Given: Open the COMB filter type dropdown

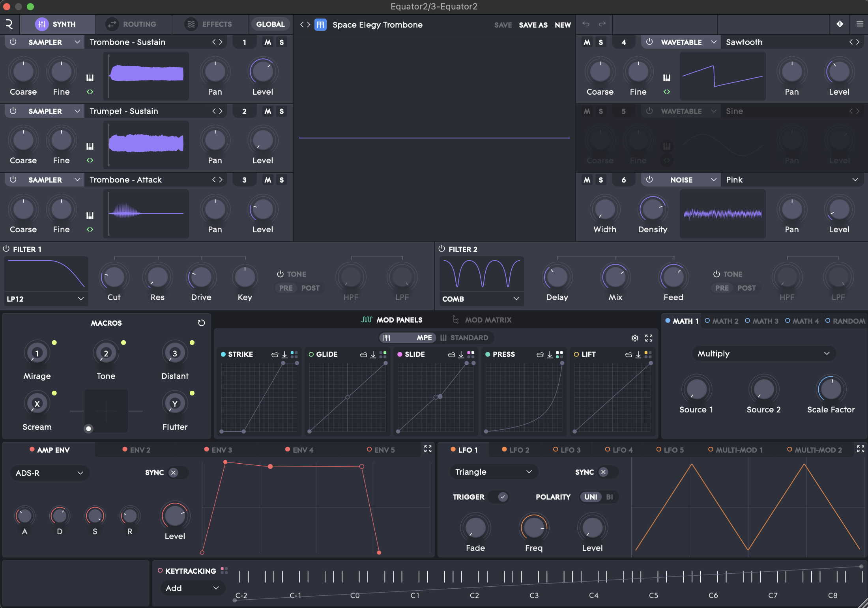Looking at the screenshot, I should tap(482, 299).
